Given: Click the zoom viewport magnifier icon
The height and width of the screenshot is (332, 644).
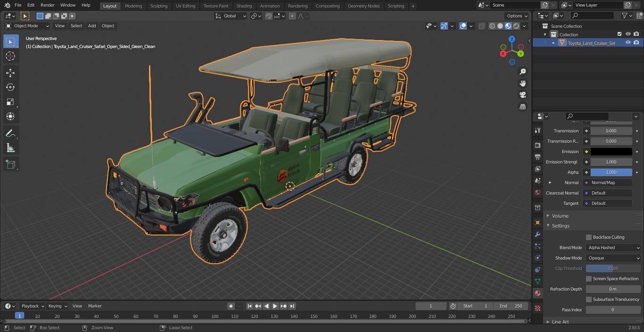Looking at the screenshot, I should pyautogui.click(x=522, y=72).
